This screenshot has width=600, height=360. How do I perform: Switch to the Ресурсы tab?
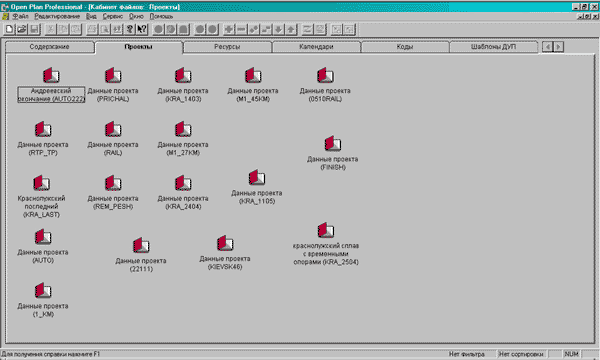pos(227,47)
